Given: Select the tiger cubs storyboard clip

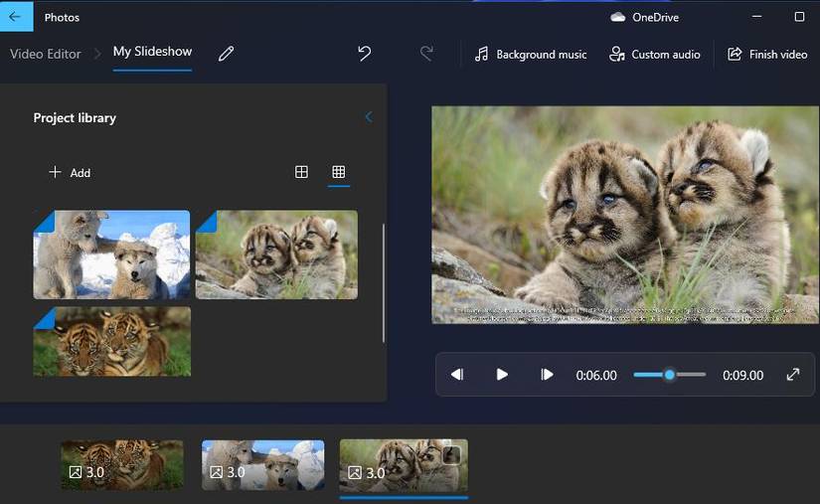Looking at the screenshot, I should coord(122,464).
